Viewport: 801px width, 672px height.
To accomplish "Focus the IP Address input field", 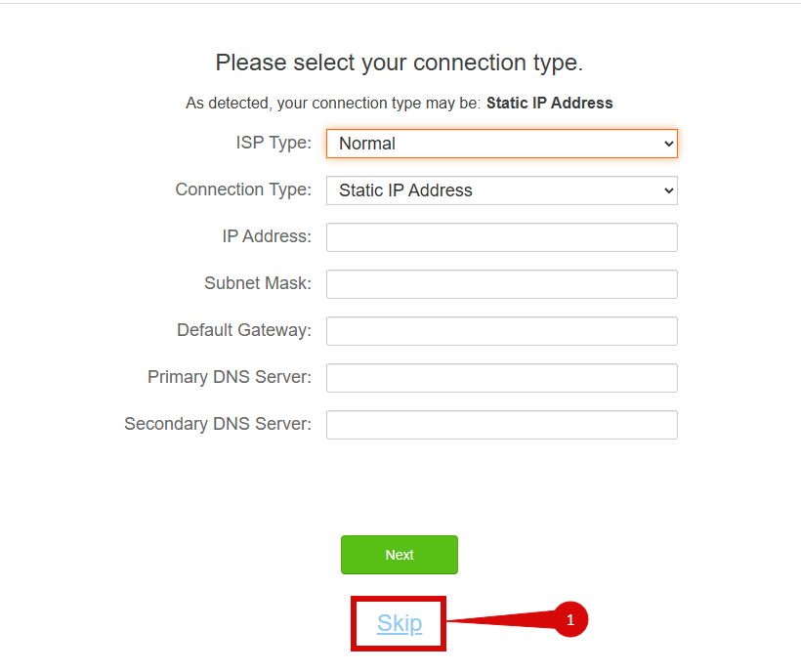I will point(501,237).
